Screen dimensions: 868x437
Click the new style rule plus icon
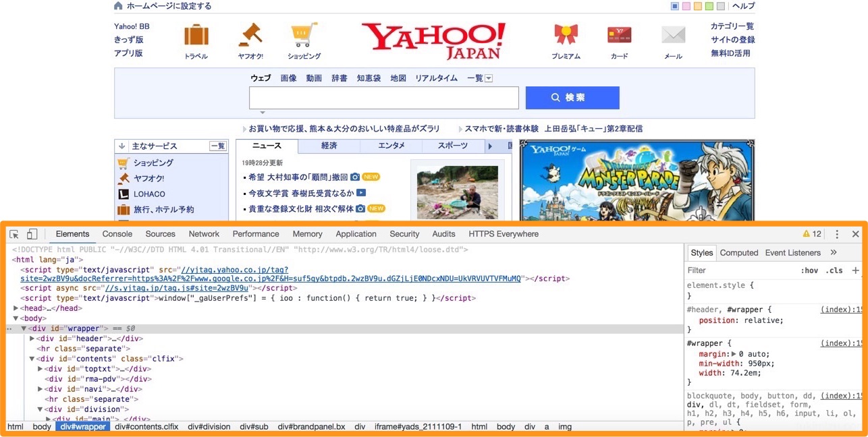click(x=855, y=270)
